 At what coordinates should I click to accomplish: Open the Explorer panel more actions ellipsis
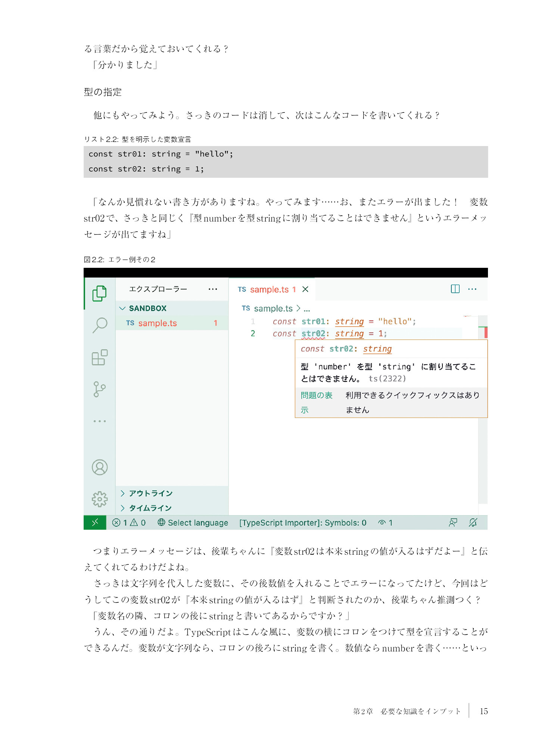click(213, 289)
